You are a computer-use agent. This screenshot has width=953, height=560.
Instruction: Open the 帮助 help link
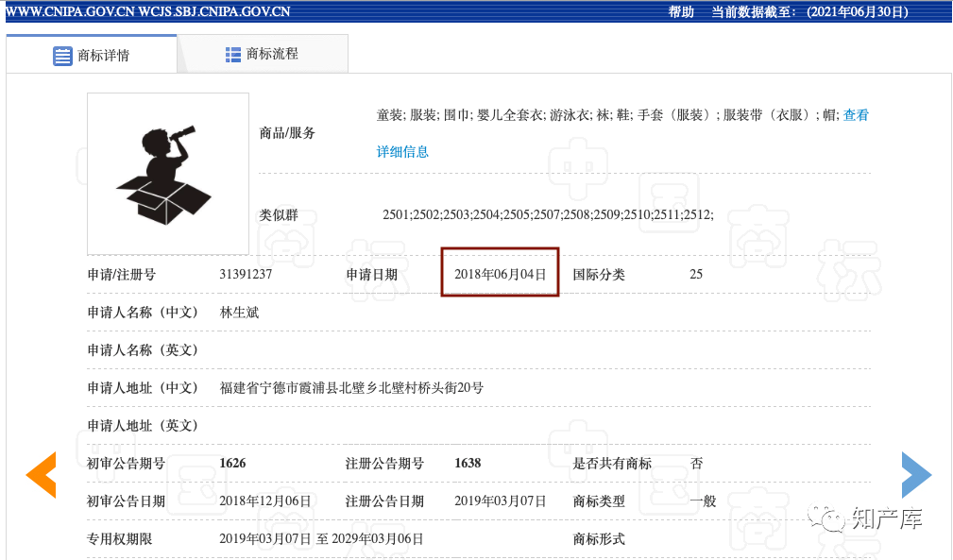point(681,11)
